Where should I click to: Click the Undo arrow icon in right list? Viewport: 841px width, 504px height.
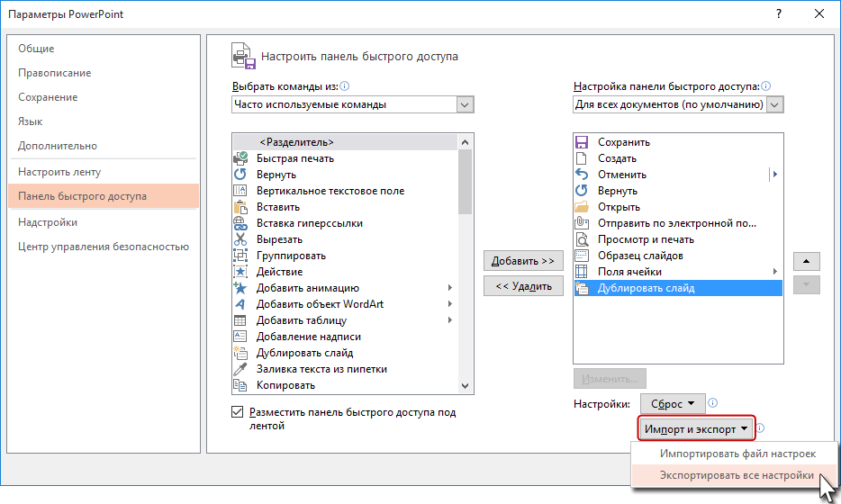tap(582, 175)
